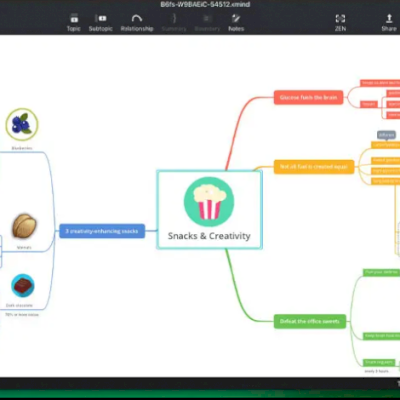
Task: Select the first orange subtopic under grey tag
Action: (386, 145)
